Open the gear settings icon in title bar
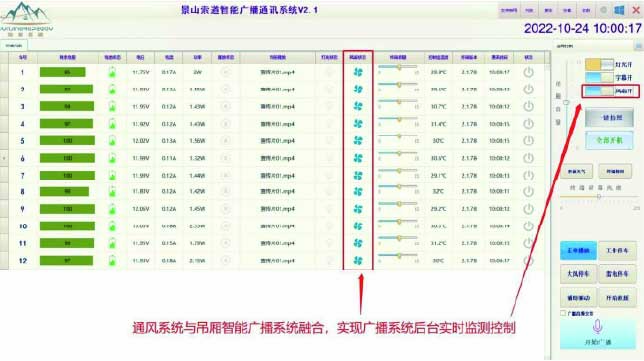Image resolution: width=644 pixels, height=361 pixels. [x=603, y=10]
